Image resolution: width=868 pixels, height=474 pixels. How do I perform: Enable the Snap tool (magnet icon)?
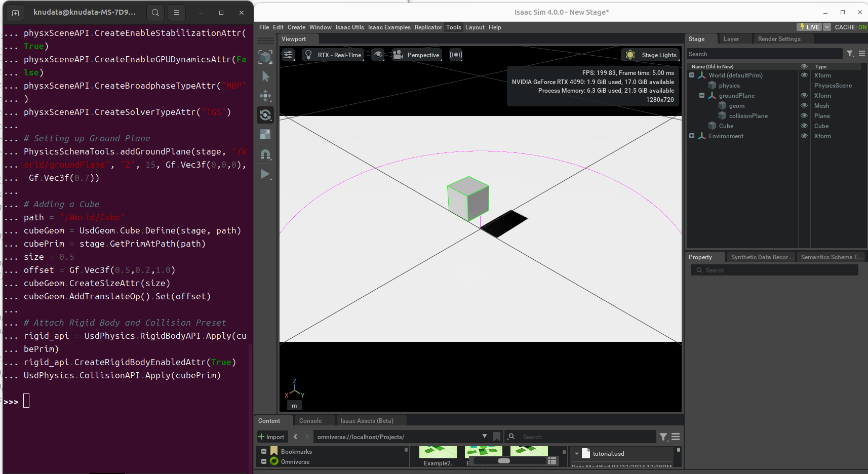click(x=265, y=154)
